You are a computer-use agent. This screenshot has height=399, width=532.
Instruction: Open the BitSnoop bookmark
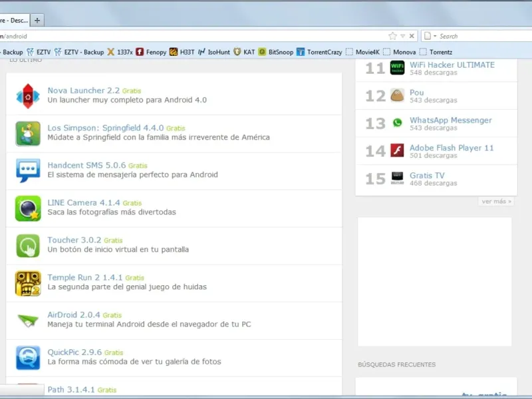(275, 52)
